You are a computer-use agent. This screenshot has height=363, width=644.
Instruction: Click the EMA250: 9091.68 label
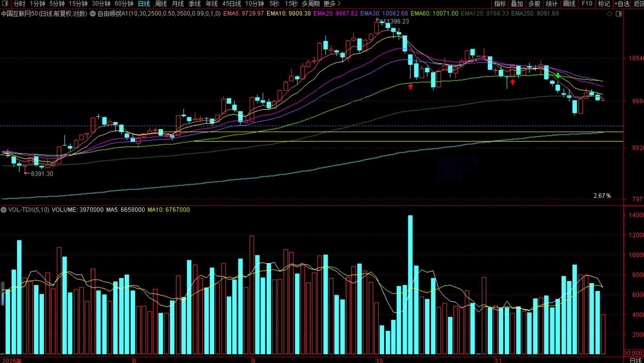pos(535,14)
